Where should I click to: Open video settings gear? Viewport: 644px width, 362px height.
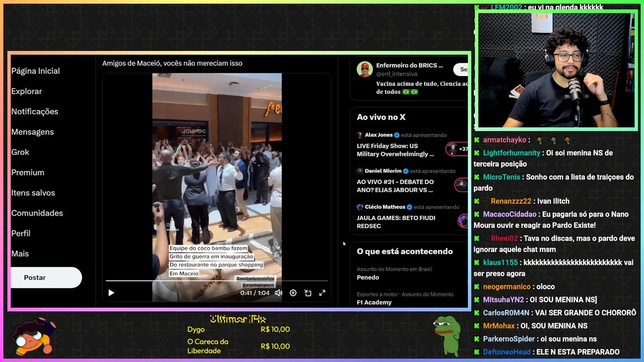pyautogui.click(x=293, y=293)
